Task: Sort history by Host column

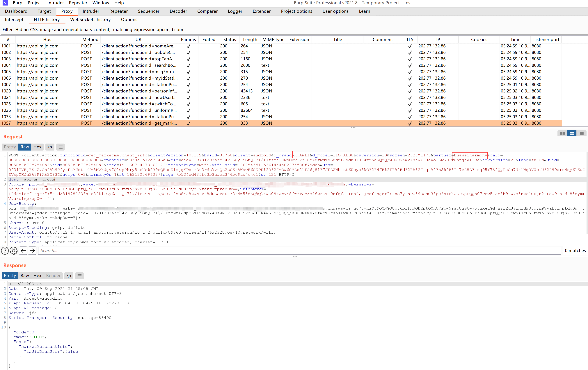Action: pyautogui.click(x=48, y=40)
